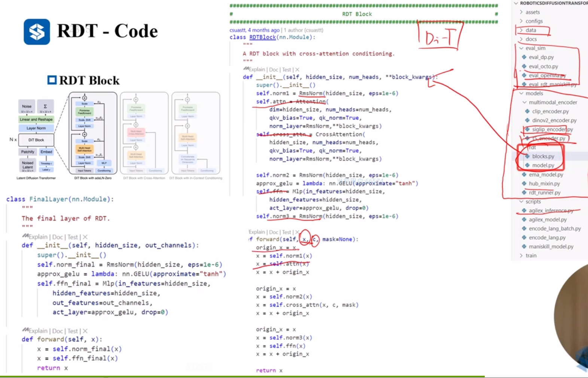Screen dimensions: 588x378
Task: Collapse the models folder
Action: point(521,93)
